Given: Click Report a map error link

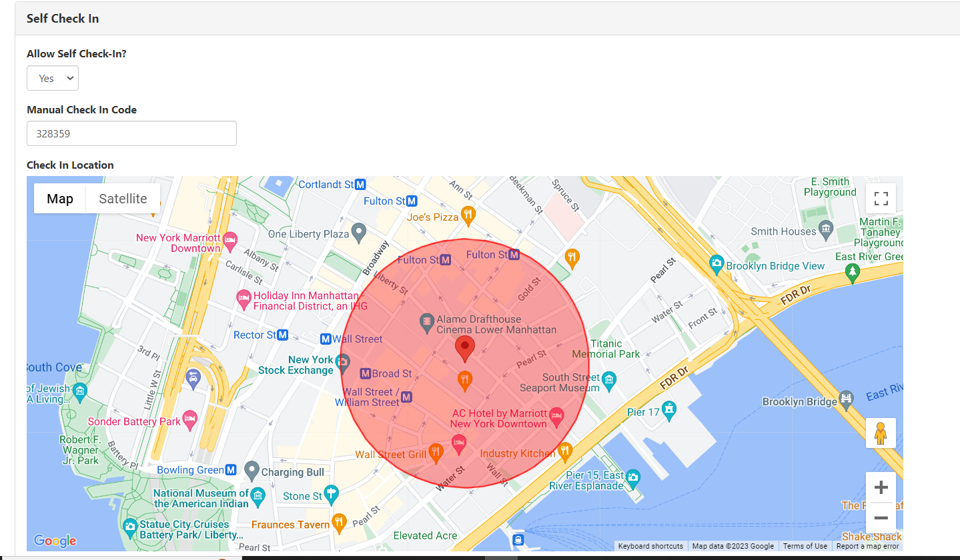Looking at the screenshot, I should click(868, 546).
